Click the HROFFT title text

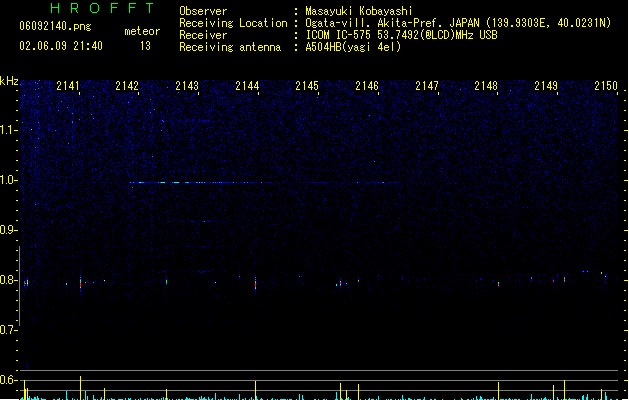click(102, 8)
